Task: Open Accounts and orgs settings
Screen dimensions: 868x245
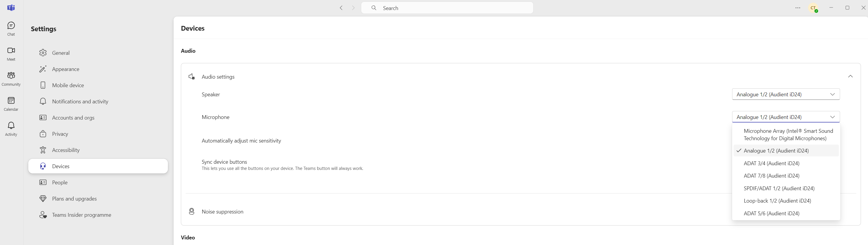Action: tap(98, 117)
